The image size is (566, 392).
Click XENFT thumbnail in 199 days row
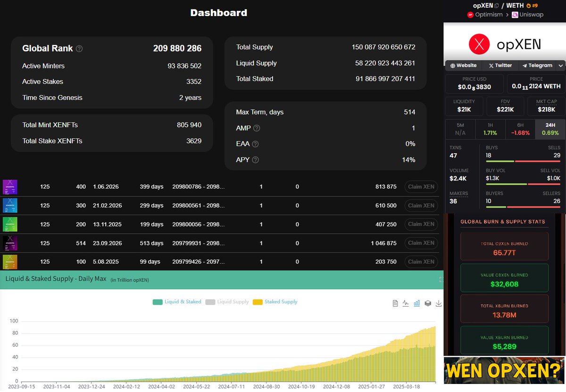pos(10,224)
